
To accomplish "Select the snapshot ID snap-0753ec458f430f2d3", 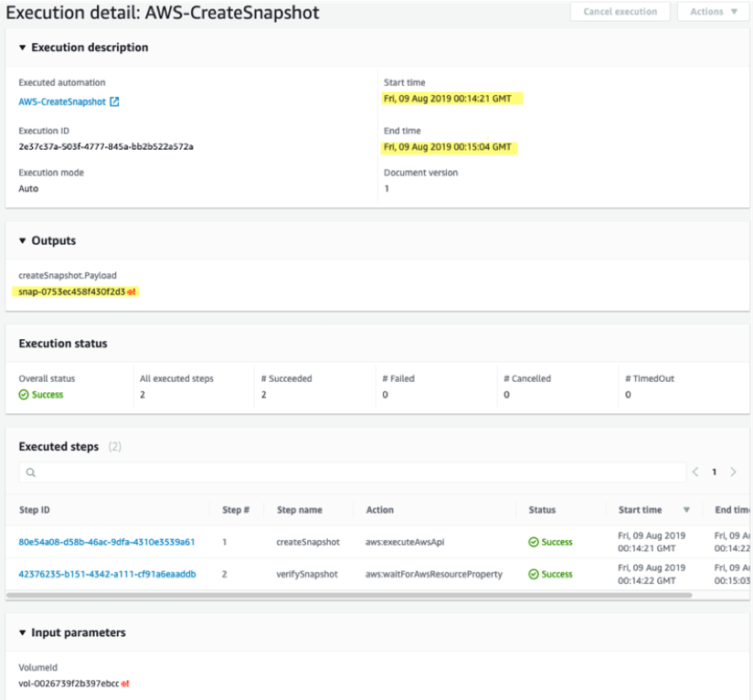I will pos(71,292).
